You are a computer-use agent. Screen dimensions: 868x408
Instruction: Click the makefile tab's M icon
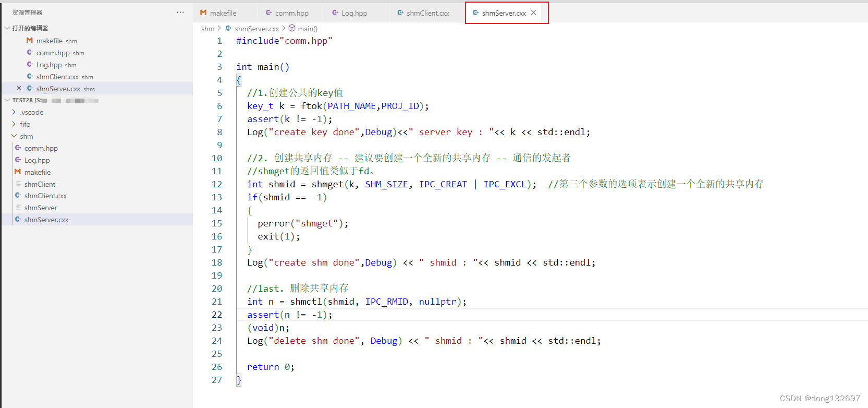[203, 13]
